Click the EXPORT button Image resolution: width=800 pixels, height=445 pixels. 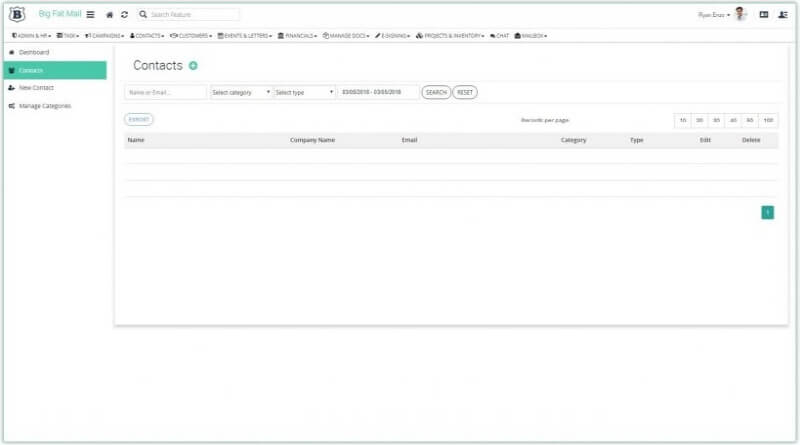[139, 119]
